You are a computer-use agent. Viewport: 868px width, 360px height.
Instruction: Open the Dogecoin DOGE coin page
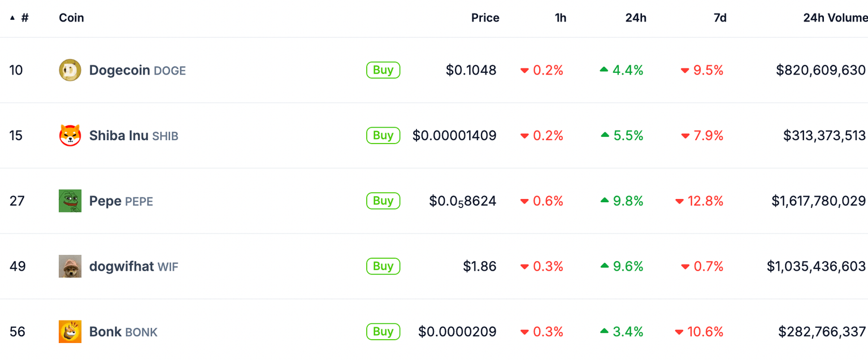pyautogui.click(x=137, y=70)
